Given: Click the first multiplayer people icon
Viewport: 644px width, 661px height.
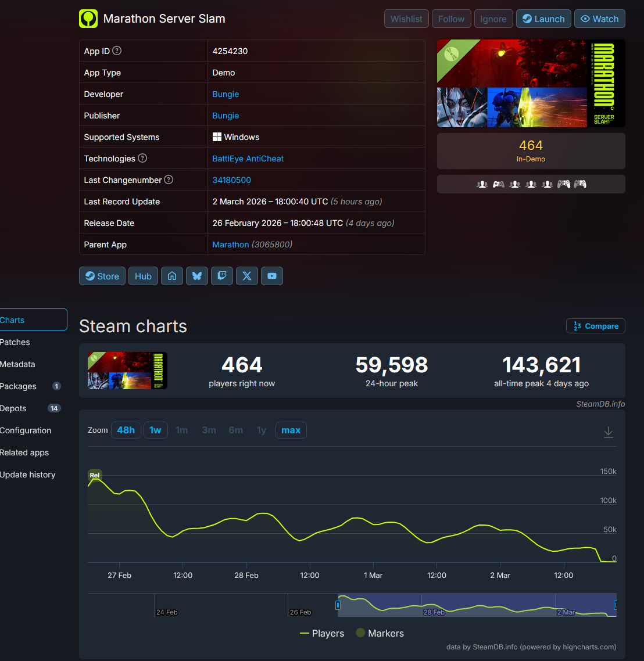Looking at the screenshot, I should [482, 184].
